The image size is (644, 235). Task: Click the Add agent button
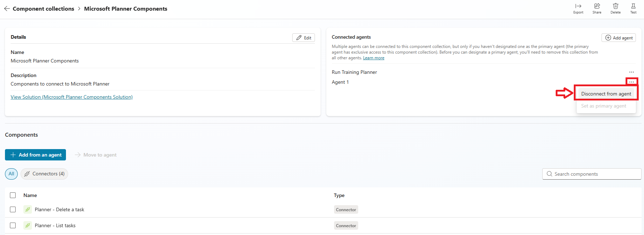pos(618,38)
